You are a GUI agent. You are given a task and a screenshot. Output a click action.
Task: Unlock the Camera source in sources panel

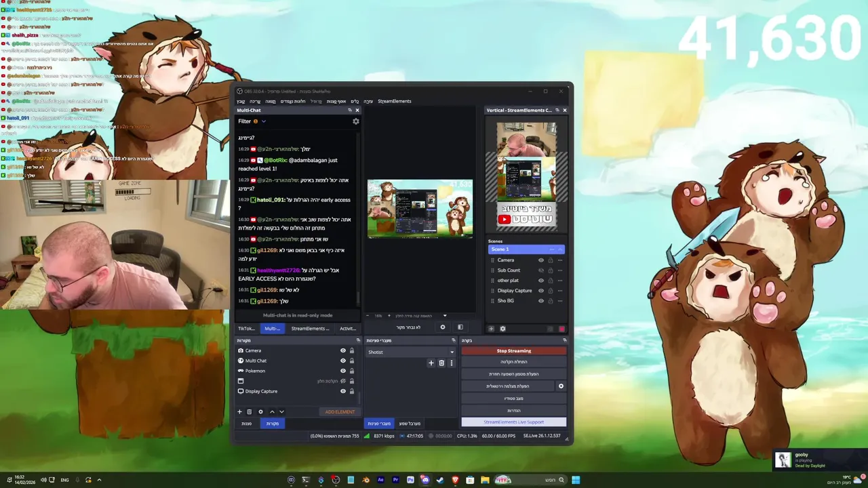(351, 350)
